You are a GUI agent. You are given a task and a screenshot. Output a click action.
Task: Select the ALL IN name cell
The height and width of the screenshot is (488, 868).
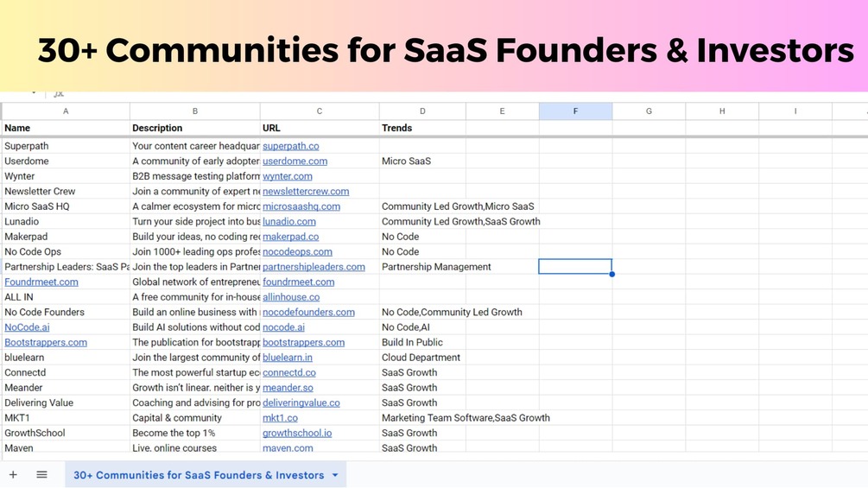[66, 297]
